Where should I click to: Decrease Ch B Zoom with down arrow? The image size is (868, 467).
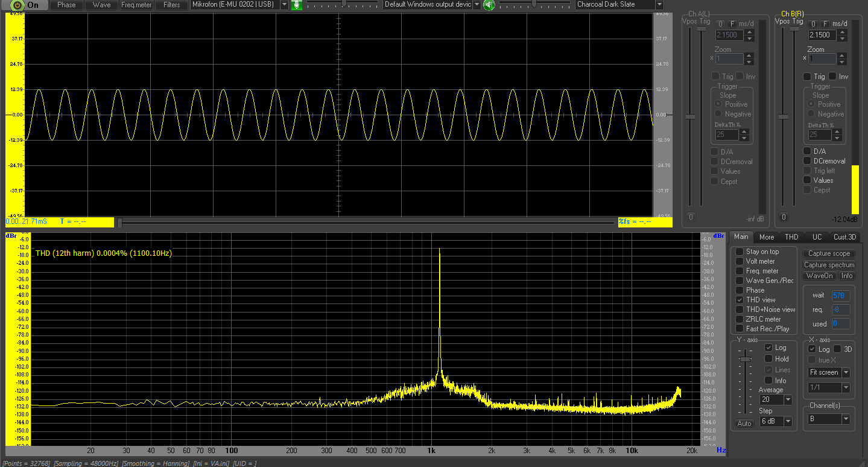coord(841,62)
